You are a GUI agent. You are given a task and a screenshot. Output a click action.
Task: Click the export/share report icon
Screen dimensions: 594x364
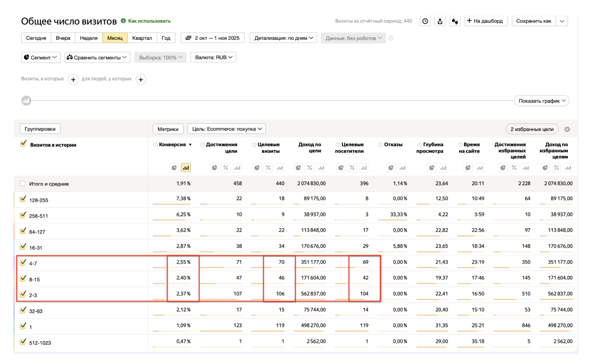[x=440, y=21]
